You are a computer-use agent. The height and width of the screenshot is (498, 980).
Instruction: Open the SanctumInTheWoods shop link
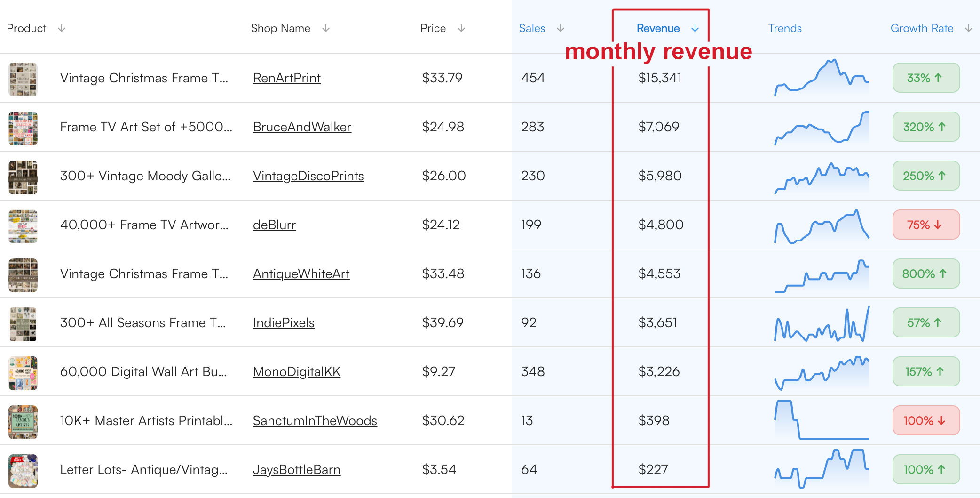tap(315, 421)
